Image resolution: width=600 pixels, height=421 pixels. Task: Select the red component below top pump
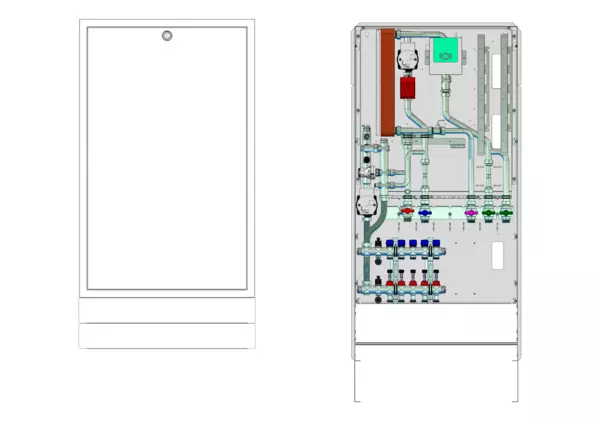click(x=408, y=87)
